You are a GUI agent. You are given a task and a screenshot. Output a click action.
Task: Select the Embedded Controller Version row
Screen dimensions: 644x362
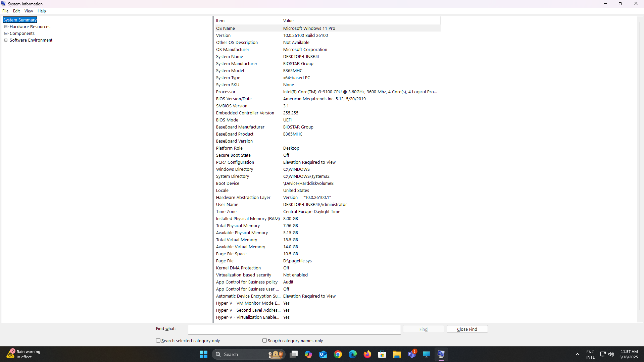(328, 113)
